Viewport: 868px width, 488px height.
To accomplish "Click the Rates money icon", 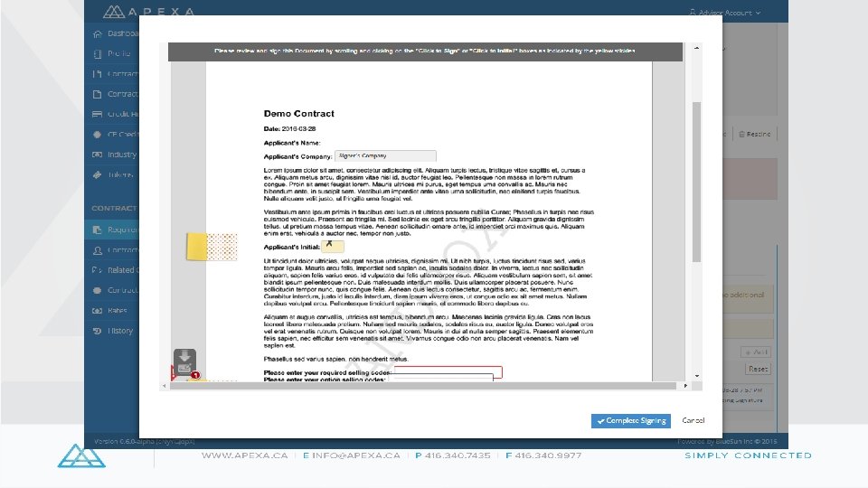I will pos(98,310).
